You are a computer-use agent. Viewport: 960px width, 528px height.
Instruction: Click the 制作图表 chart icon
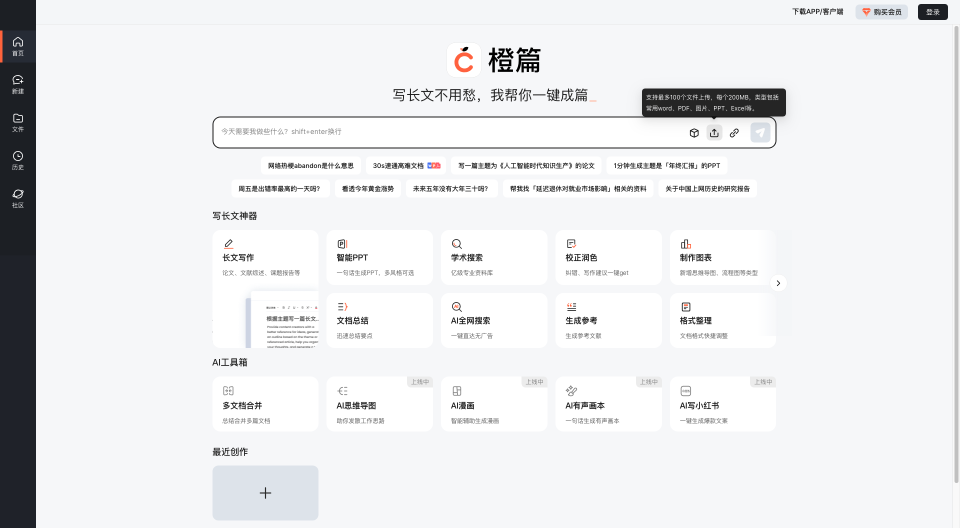686,244
